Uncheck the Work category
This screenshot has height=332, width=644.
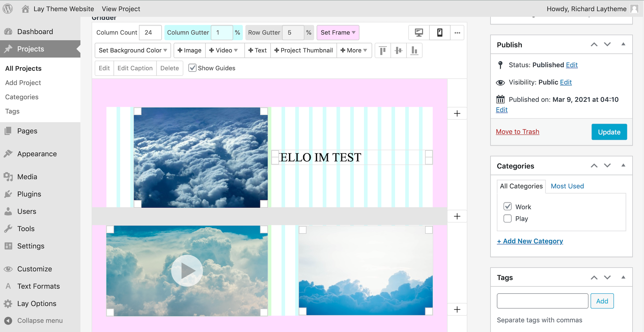[x=507, y=207]
